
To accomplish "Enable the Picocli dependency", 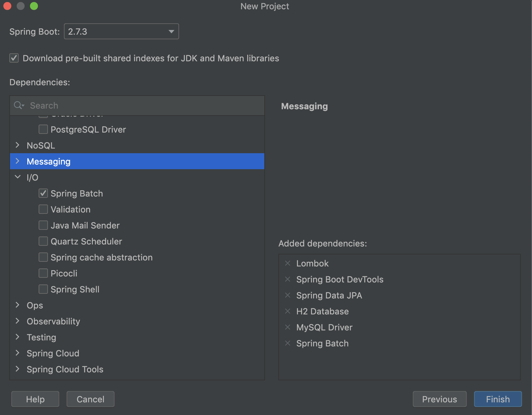I will pyautogui.click(x=43, y=273).
